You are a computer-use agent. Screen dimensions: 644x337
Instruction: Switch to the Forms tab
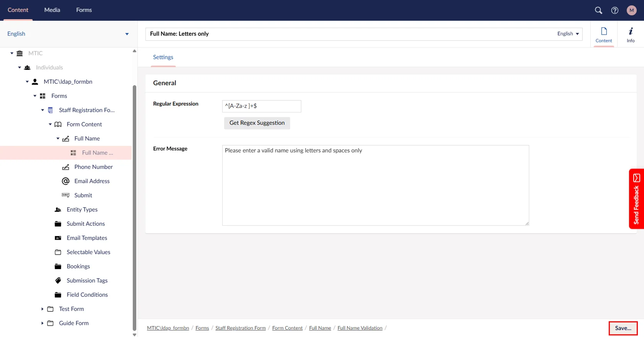click(x=84, y=10)
